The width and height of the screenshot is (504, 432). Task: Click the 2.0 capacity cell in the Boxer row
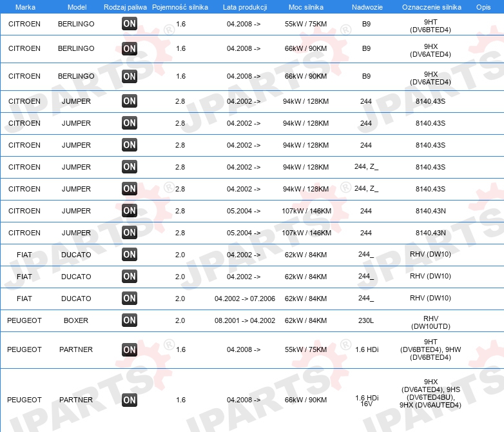180,320
